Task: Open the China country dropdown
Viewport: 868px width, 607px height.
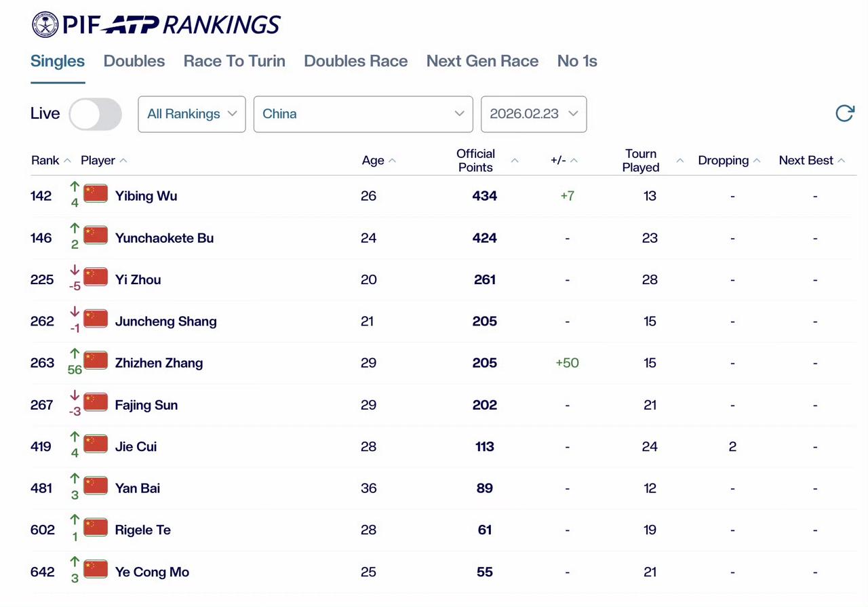Action: 363,114
